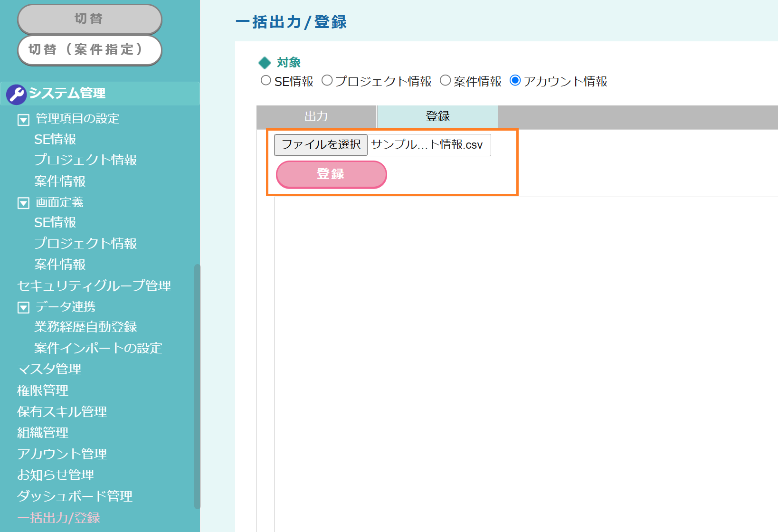Viewport: 778px width, 532px height.
Task: Pick the アカウント情報 radio option
Action: 515,81
